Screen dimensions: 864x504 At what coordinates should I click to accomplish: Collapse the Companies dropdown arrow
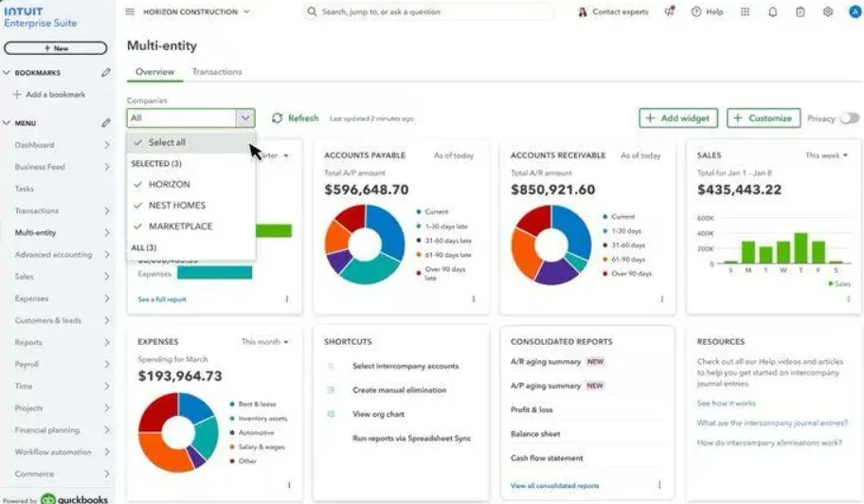click(x=245, y=117)
